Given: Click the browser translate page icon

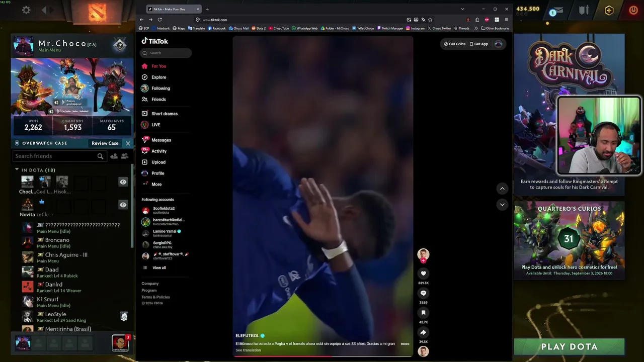Looking at the screenshot, I should coord(423,20).
